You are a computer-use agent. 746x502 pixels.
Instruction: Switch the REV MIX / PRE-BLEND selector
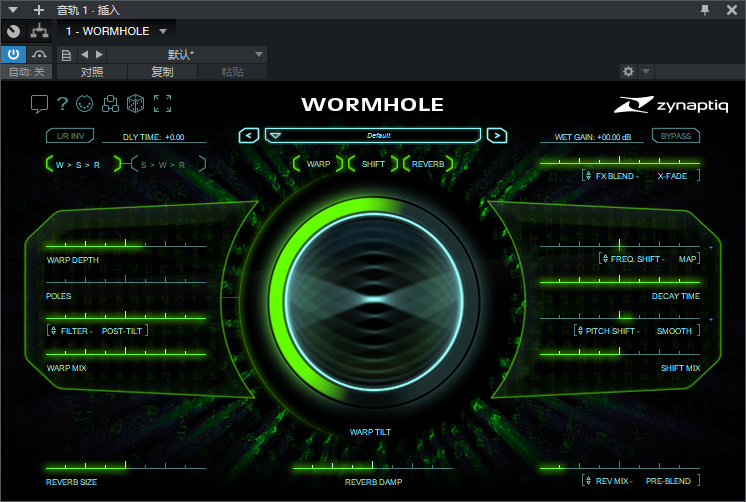click(x=641, y=481)
